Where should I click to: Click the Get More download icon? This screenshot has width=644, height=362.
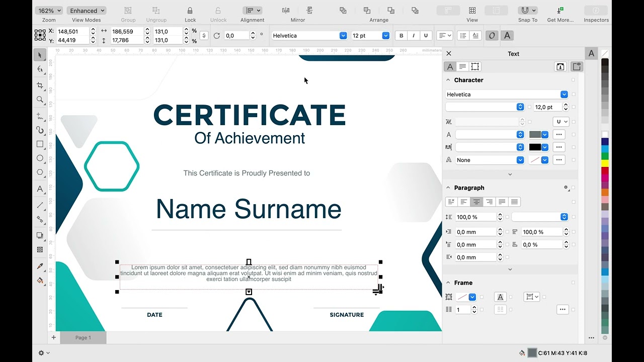[x=560, y=11]
